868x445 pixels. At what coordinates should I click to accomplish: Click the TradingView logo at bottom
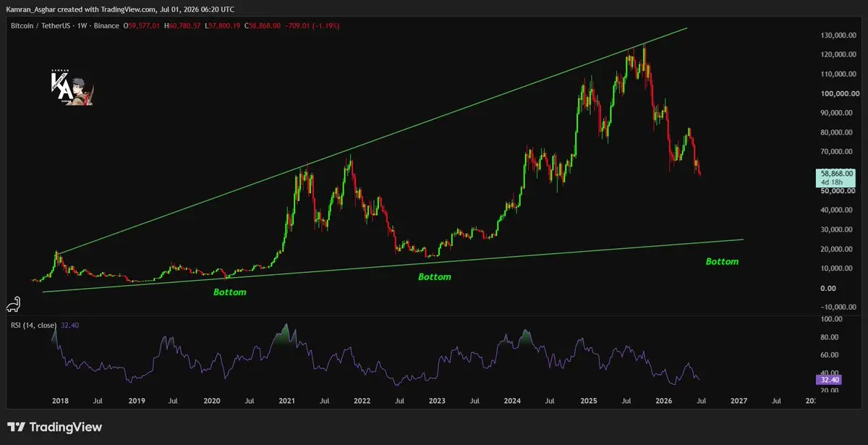coord(55,427)
